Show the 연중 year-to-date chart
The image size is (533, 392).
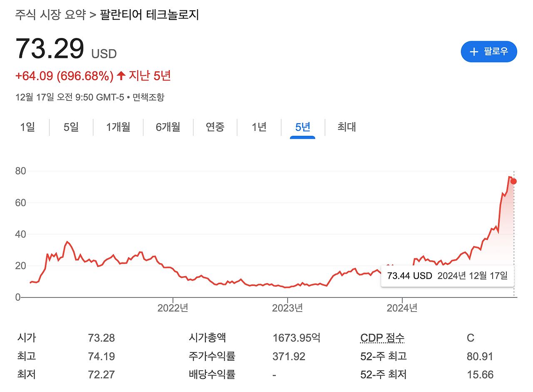[215, 127]
